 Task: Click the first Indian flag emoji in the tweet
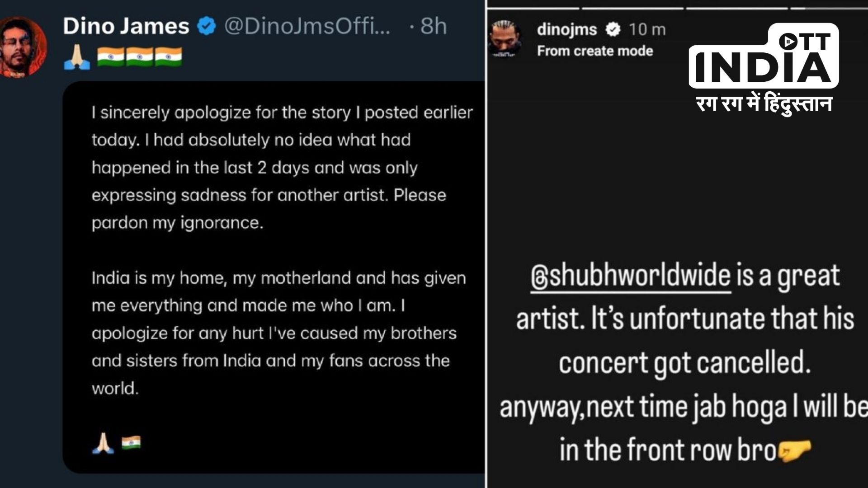coord(110,57)
